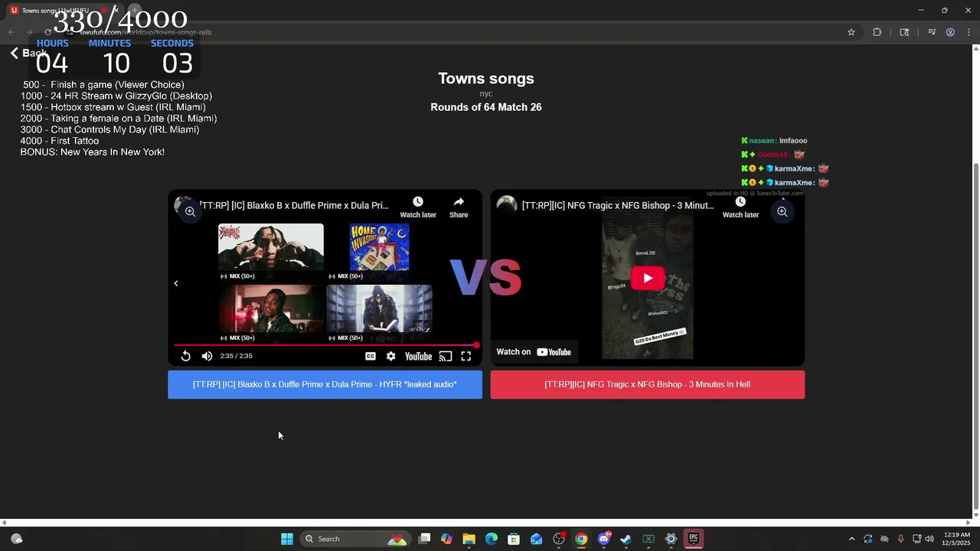Open Microsoft Edge from the taskbar
The width and height of the screenshot is (980, 551).
492,539
